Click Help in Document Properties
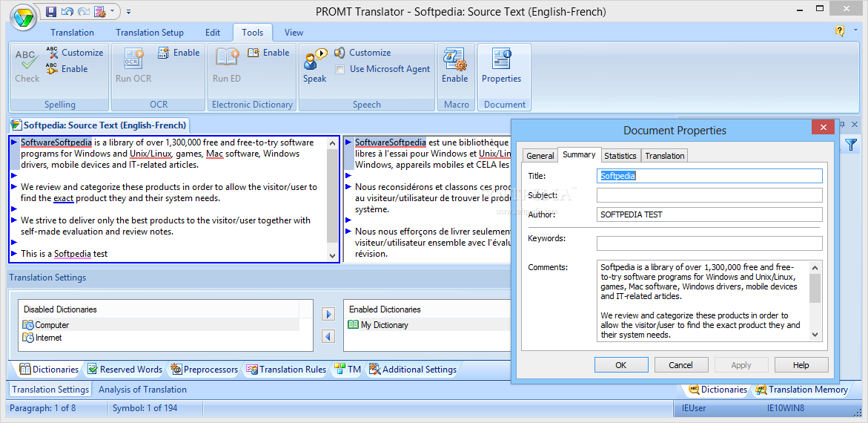 [801, 365]
